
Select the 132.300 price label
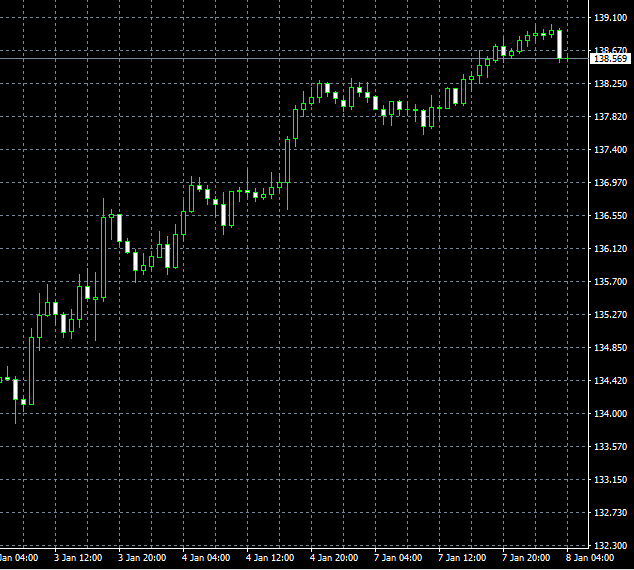[x=610, y=545]
